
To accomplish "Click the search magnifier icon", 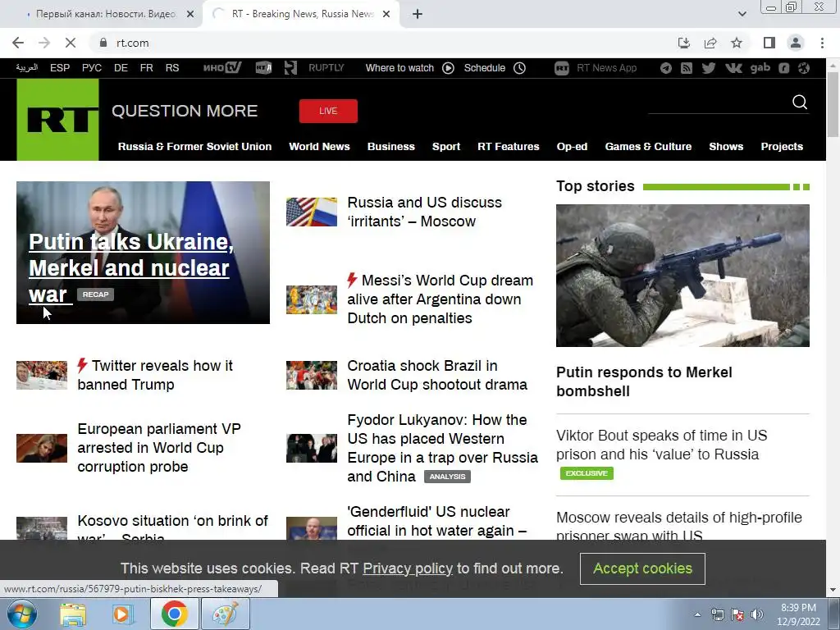I will point(799,102).
